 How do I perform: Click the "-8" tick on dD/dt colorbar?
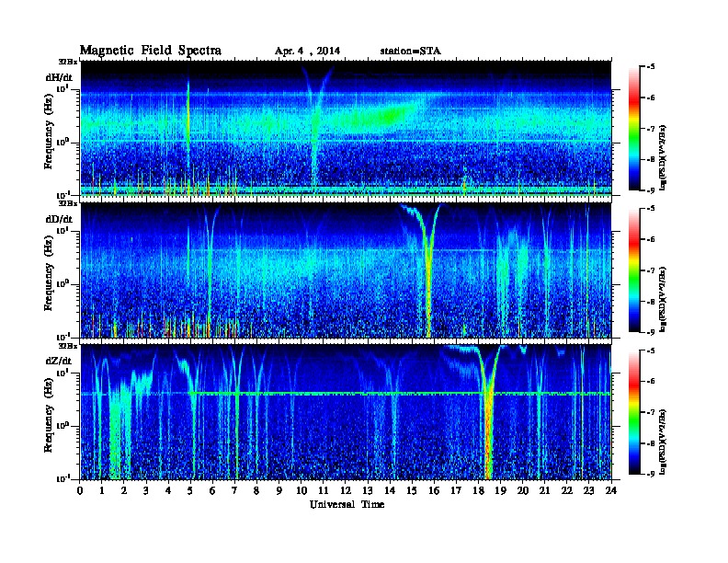click(651, 302)
